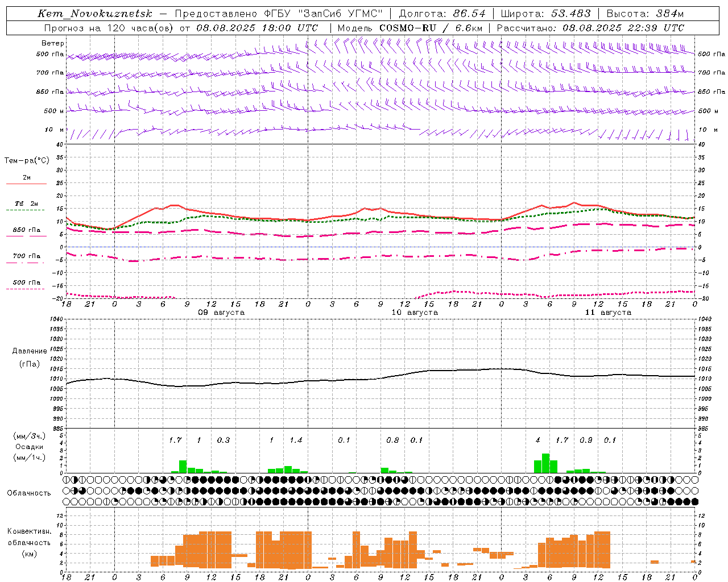
Task: Click the 09 августа date label
Action: (x=221, y=313)
